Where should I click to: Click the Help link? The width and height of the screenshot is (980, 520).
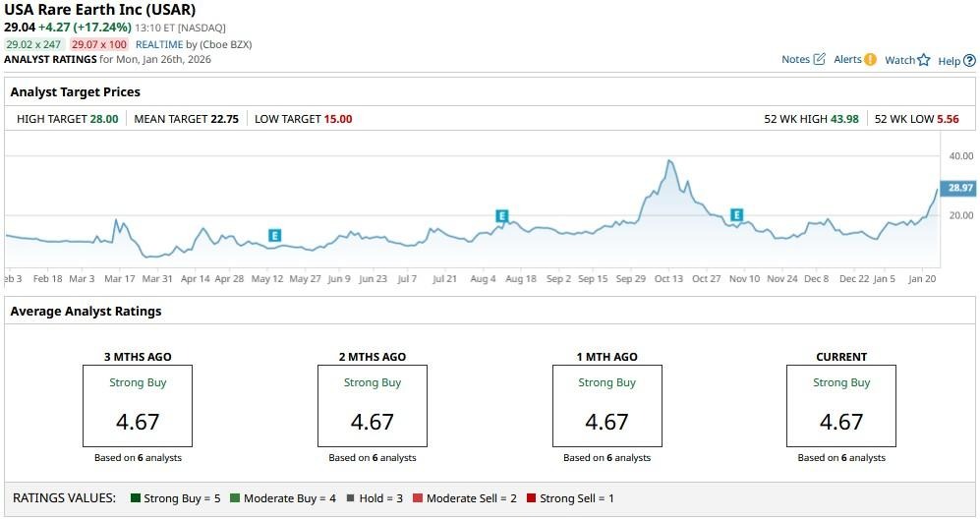pos(949,61)
